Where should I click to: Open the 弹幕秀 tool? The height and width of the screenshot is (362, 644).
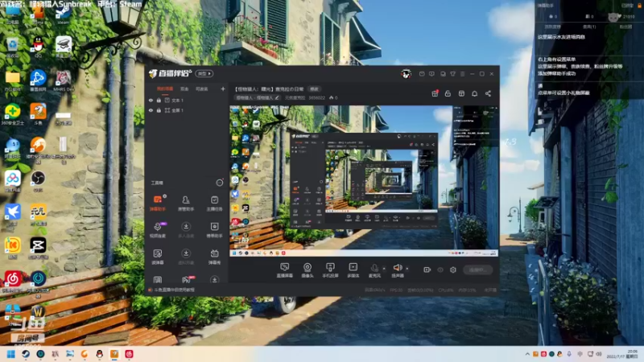pos(214,257)
